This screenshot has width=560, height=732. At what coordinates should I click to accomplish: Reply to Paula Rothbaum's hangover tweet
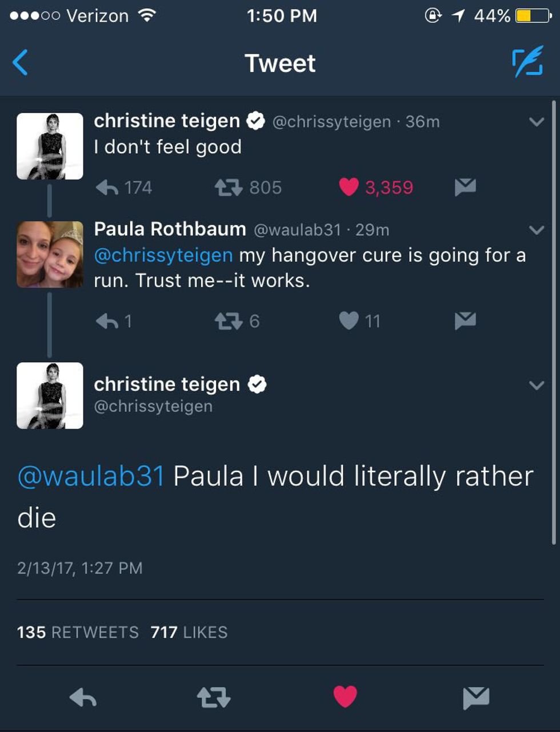(x=107, y=321)
